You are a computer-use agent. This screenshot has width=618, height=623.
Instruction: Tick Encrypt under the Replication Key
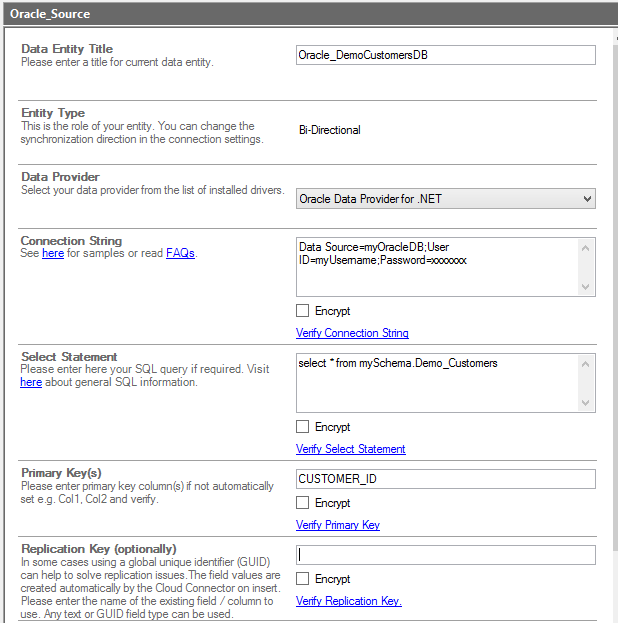tap(303, 579)
